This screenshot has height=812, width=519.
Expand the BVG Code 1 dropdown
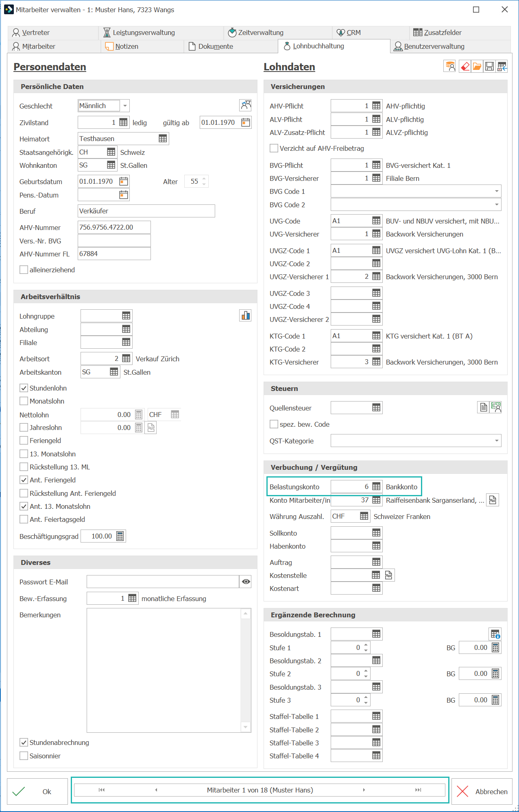click(497, 191)
